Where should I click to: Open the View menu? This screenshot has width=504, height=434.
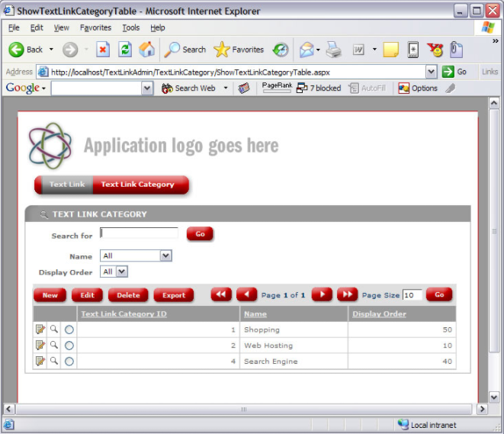point(62,27)
